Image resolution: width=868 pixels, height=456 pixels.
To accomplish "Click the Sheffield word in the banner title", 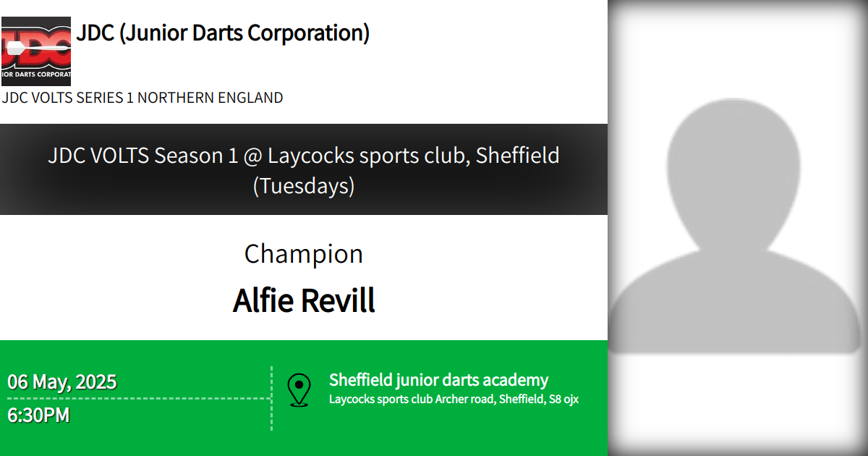I will (x=518, y=156).
